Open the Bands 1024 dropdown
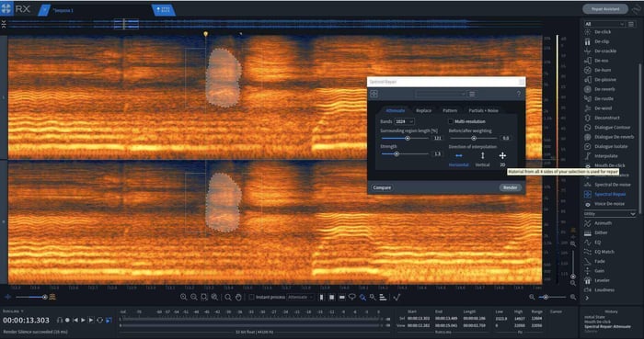The image size is (644, 339). (x=404, y=122)
